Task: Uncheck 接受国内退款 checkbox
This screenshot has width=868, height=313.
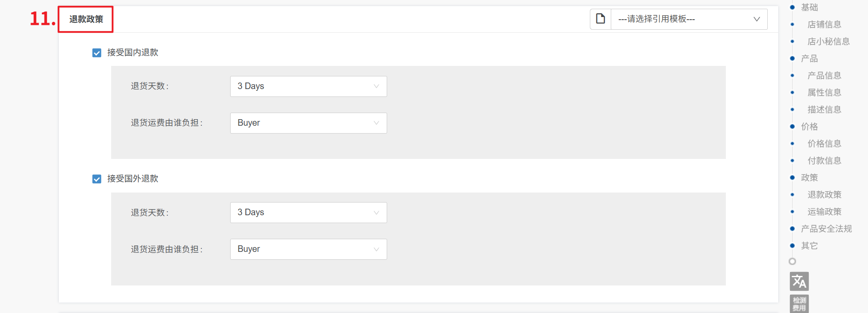Action: tap(97, 53)
